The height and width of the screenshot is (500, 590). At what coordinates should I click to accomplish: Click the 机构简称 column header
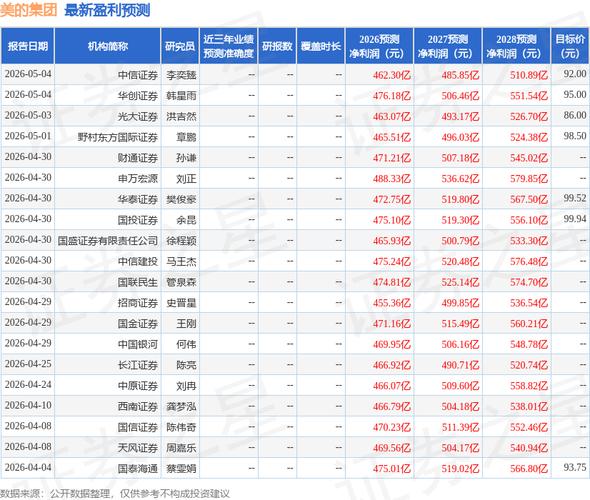(x=108, y=46)
